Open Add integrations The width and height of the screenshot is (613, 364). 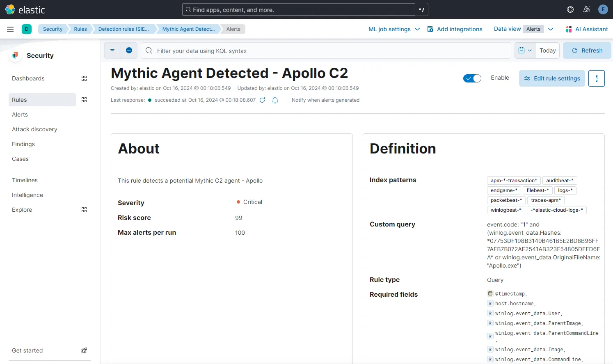click(455, 29)
